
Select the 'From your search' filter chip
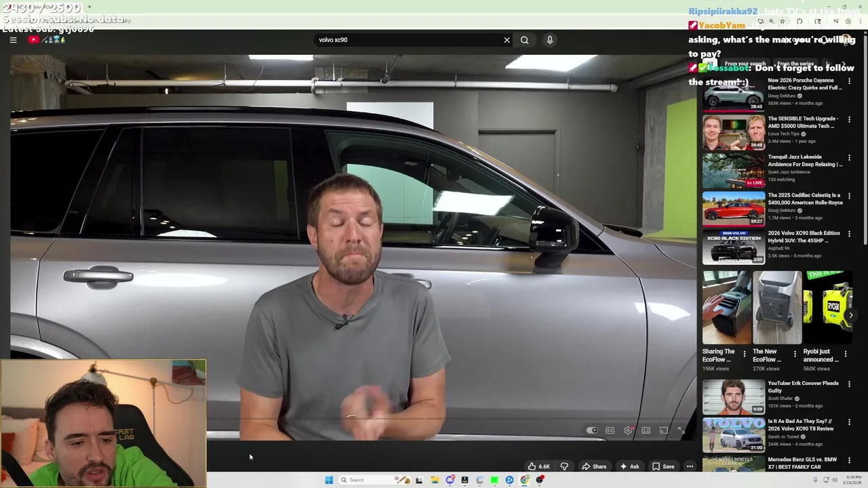coord(745,64)
